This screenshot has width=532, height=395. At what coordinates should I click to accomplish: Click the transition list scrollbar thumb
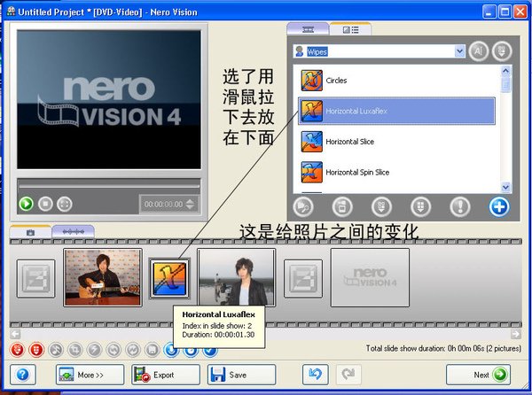505,83
